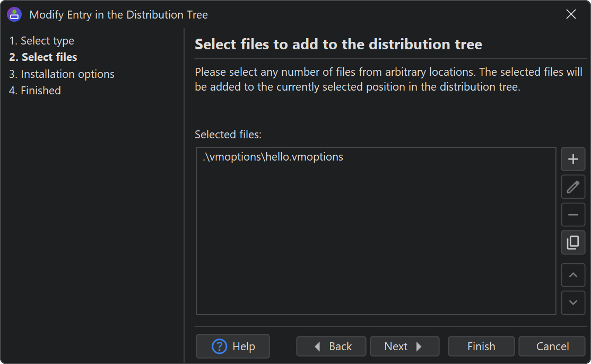Move the selected file up with the chevron
The width and height of the screenshot is (591, 364).
(x=573, y=275)
